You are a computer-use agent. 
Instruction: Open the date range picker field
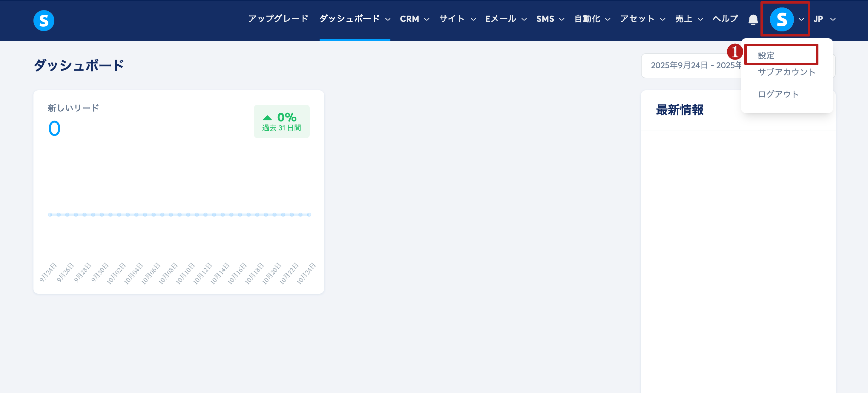691,65
